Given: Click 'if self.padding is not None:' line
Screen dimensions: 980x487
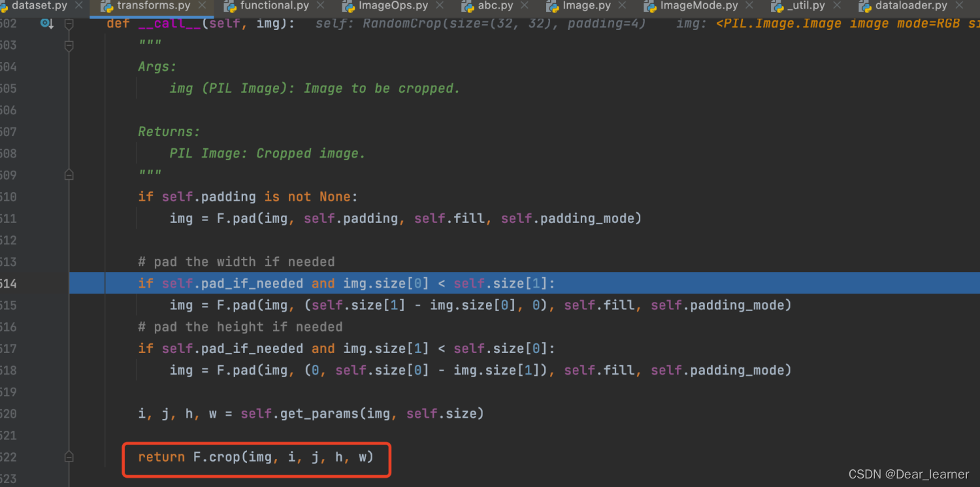Looking at the screenshot, I should pos(248,197).
